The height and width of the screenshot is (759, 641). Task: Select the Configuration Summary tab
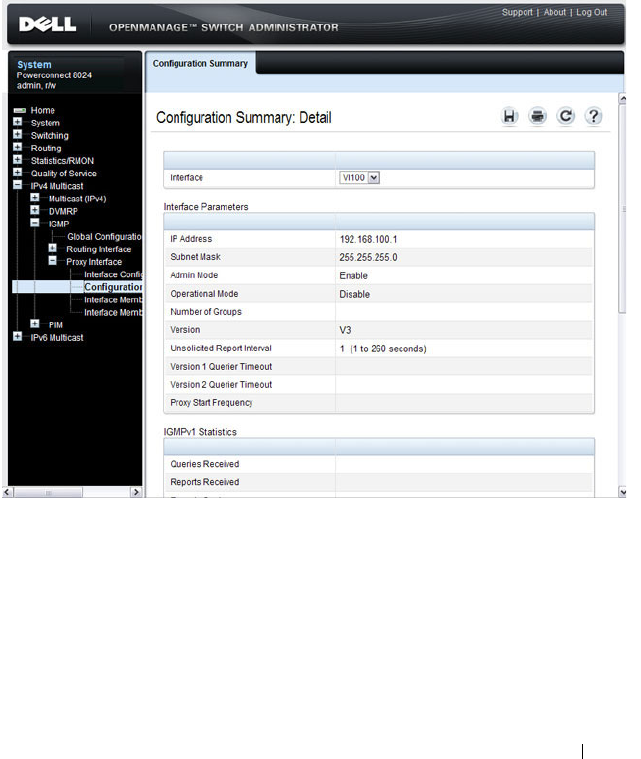point(200,63)
